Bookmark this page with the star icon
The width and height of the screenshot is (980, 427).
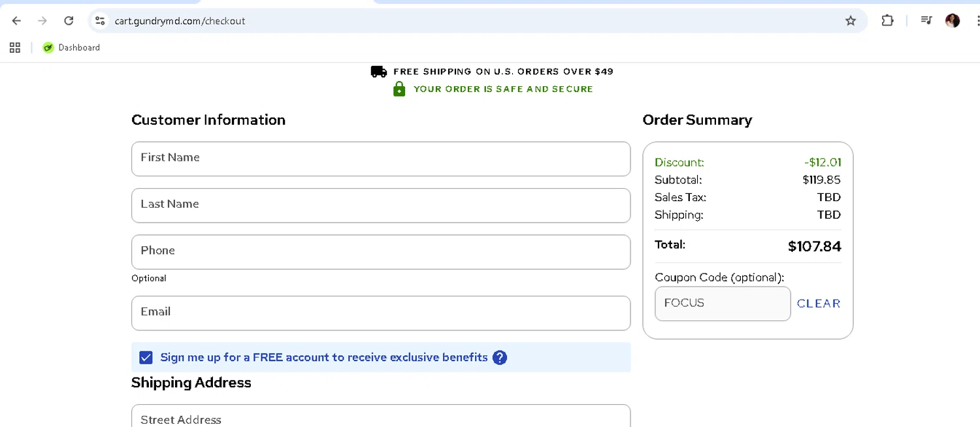pyautogui.click(x=850, y=21)
